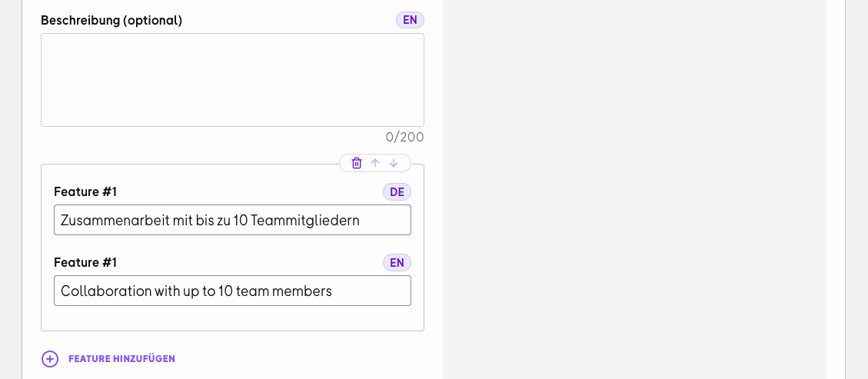Click the German Feature #1 label

(85, 192)
